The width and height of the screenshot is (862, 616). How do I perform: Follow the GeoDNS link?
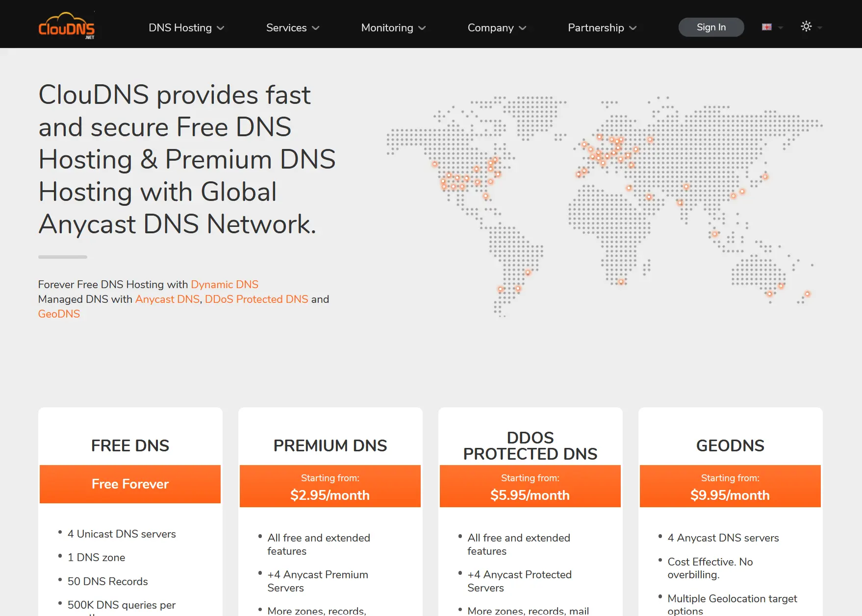coord(59,314)
